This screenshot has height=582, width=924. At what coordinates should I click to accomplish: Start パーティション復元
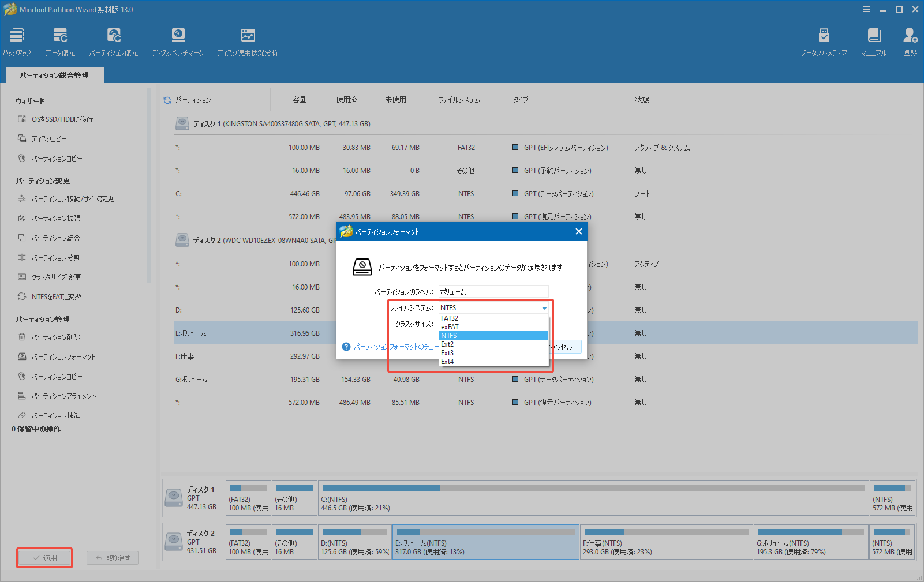click(114, 40)
